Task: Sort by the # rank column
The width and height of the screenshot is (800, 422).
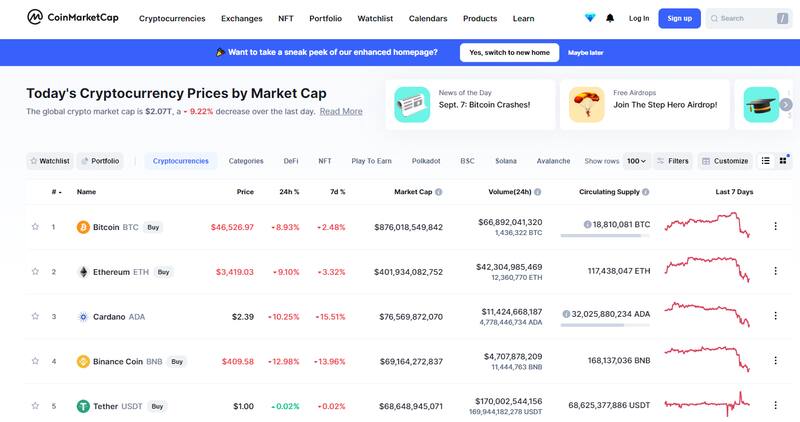Action: pos(56,191)
